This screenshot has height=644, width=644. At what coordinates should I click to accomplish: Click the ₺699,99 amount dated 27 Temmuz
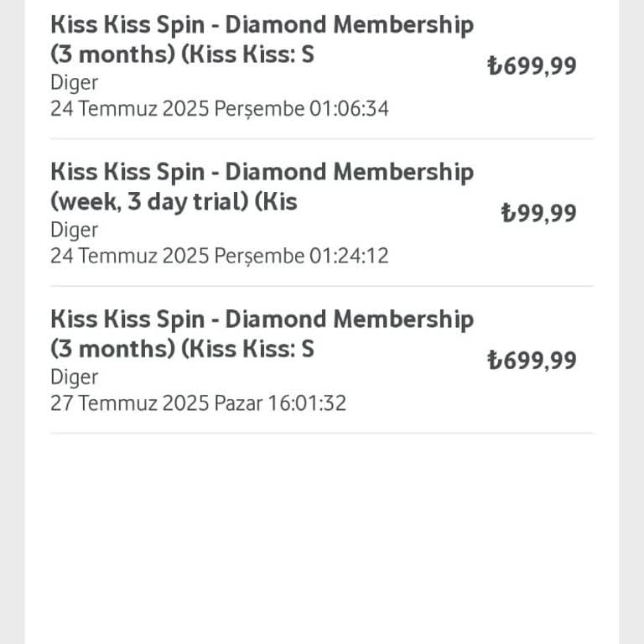pyautogui.click(x=532, y=361)
